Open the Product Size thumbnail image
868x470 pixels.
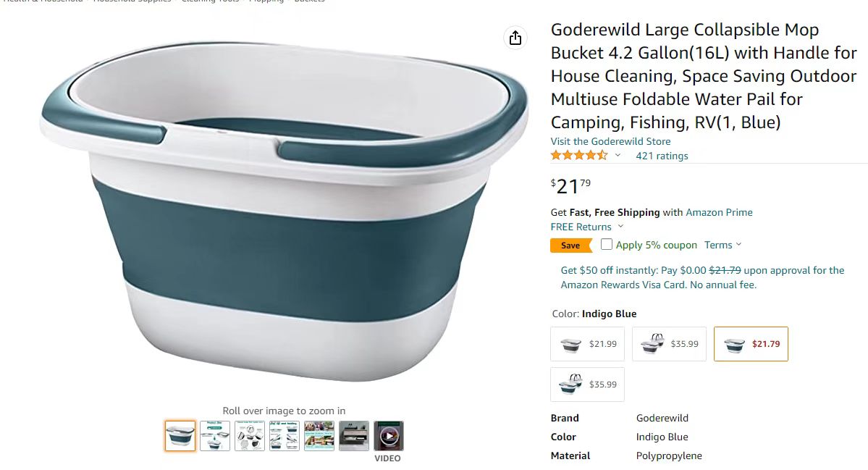point(215,436)
